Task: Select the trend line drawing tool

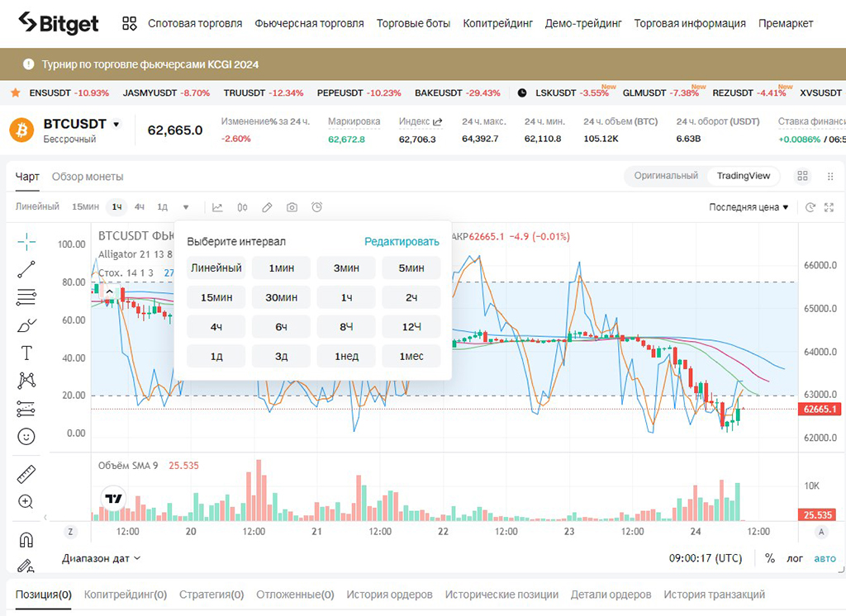Action: [x=26, y=268]
